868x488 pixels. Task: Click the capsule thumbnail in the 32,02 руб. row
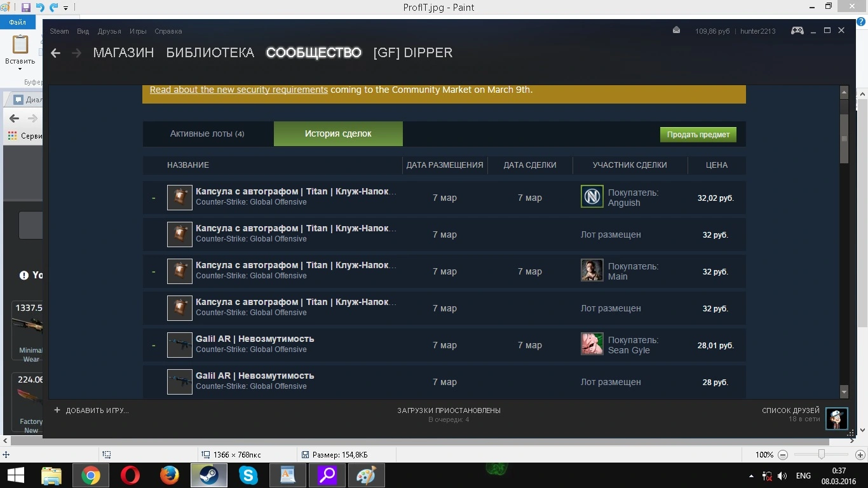click(180, 198)
